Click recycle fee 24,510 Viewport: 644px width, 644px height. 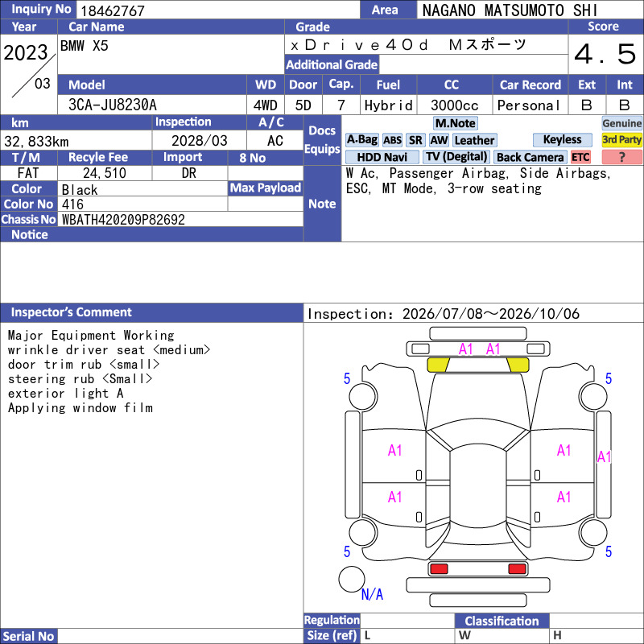(105, 173)
